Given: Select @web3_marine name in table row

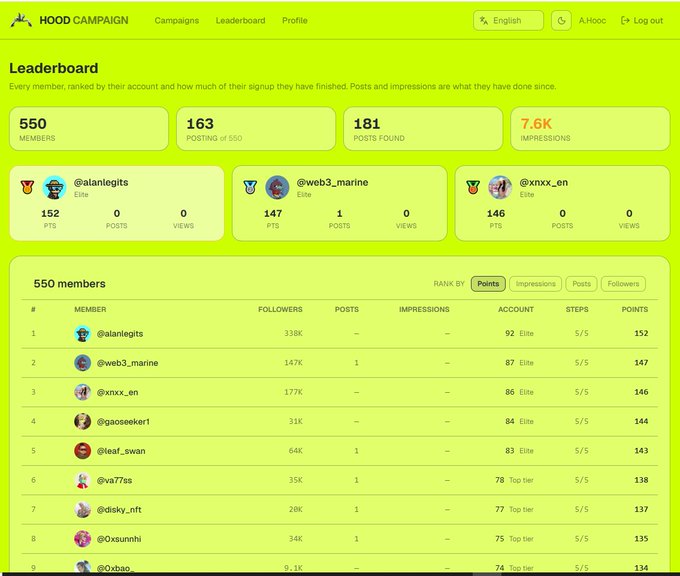Looking at the screenshot, I should point(127,363).
